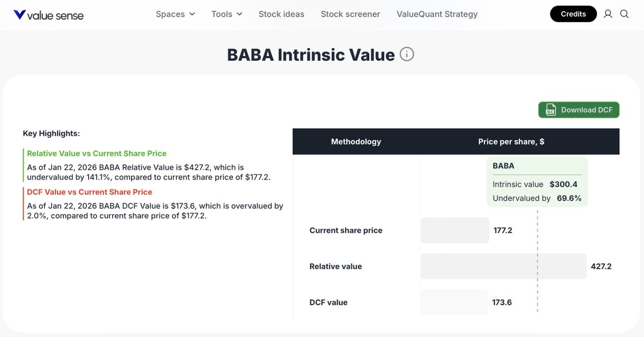Image resolution: width=644 pixels, height=337 pixels.
Task: Click the info icon beside BABA Intrinsic Value
Action: coord(406,54)
